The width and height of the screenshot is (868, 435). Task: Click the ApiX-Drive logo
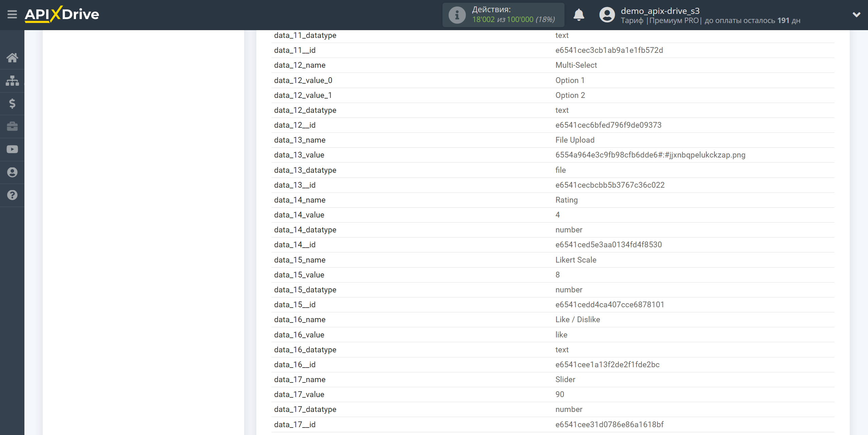62,14
